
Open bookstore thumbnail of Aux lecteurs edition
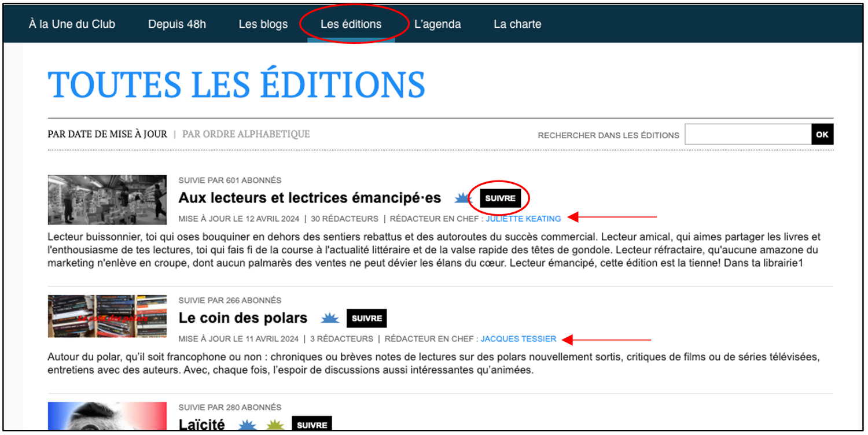click(107, 200)
